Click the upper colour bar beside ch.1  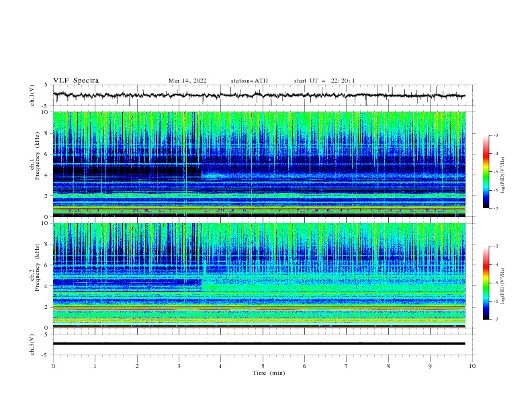(486, 171)
